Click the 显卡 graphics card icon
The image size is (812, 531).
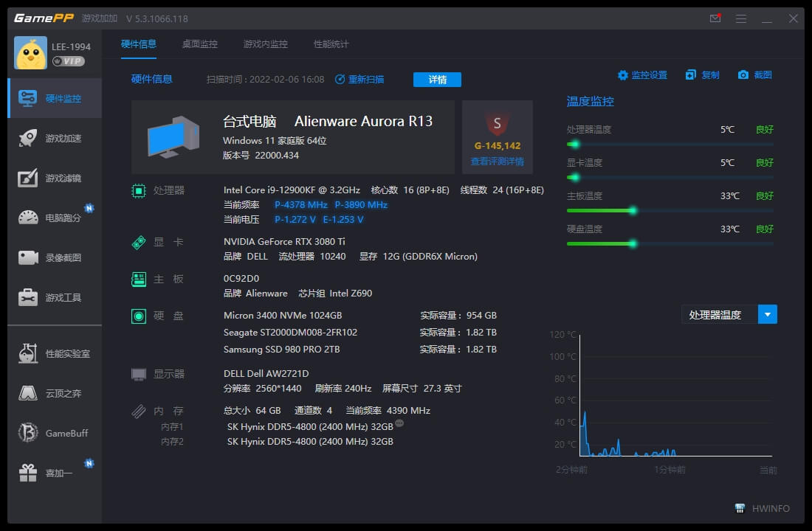[139, 242]
